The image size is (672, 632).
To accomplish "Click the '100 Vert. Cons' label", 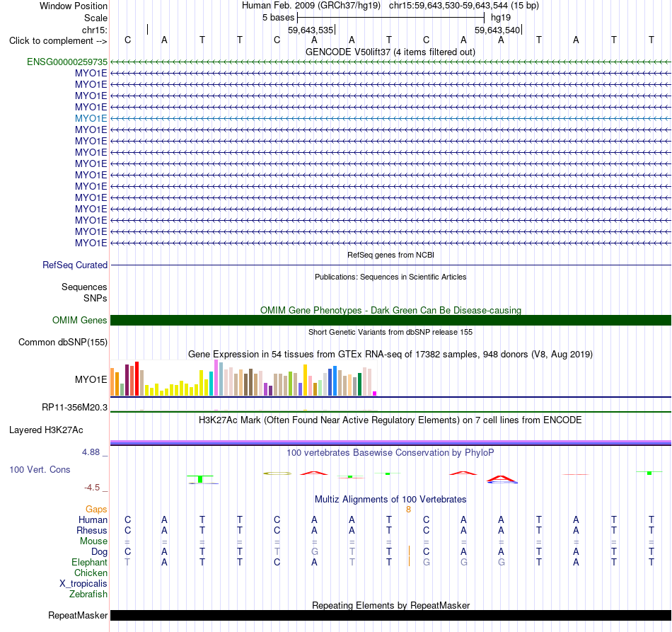I will pos(40,470).
